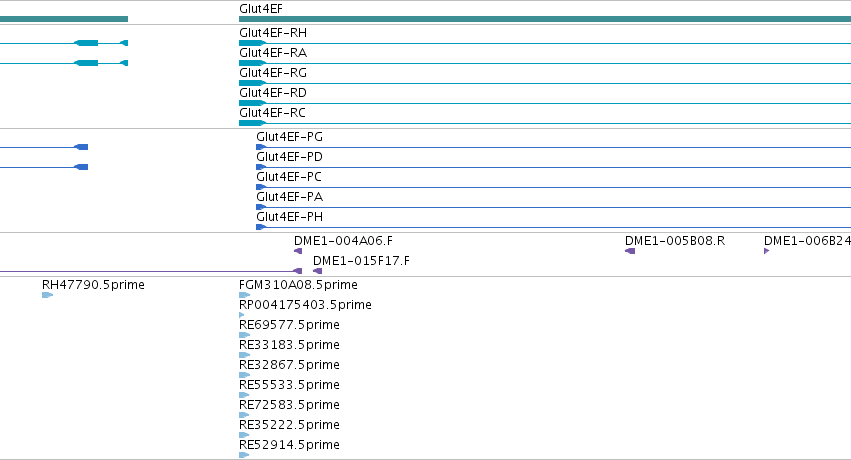Select transcript Glut4EF-RH label
Screen dimensions: 851x460
pyautogui.click(x=272, y=33)
